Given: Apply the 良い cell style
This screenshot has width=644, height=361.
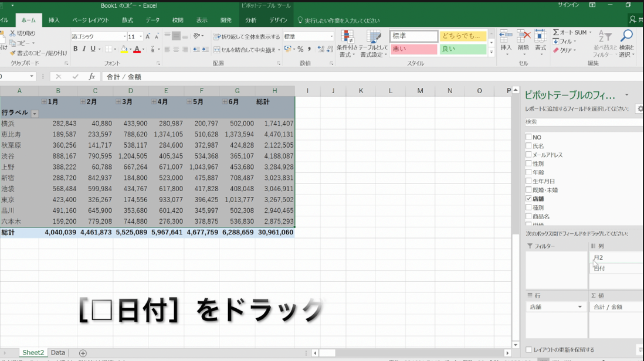Looking at the screenshot, I should tap(463, 49).
